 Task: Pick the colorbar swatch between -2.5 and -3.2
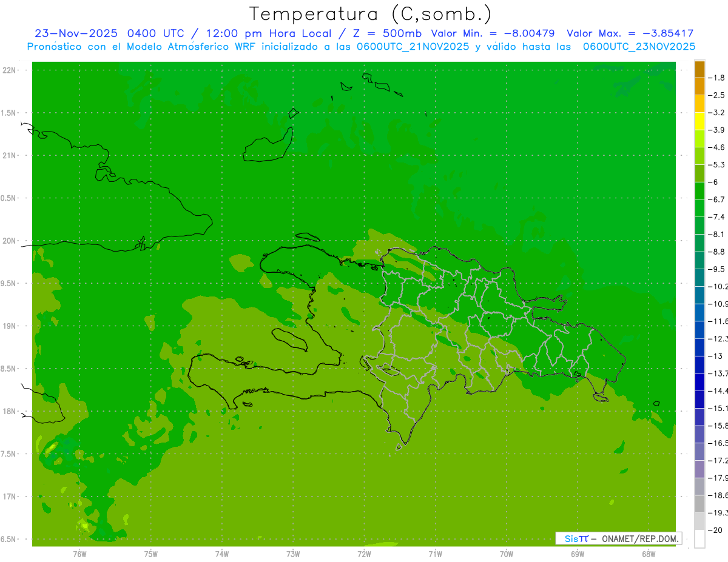(x=699, y=104)
